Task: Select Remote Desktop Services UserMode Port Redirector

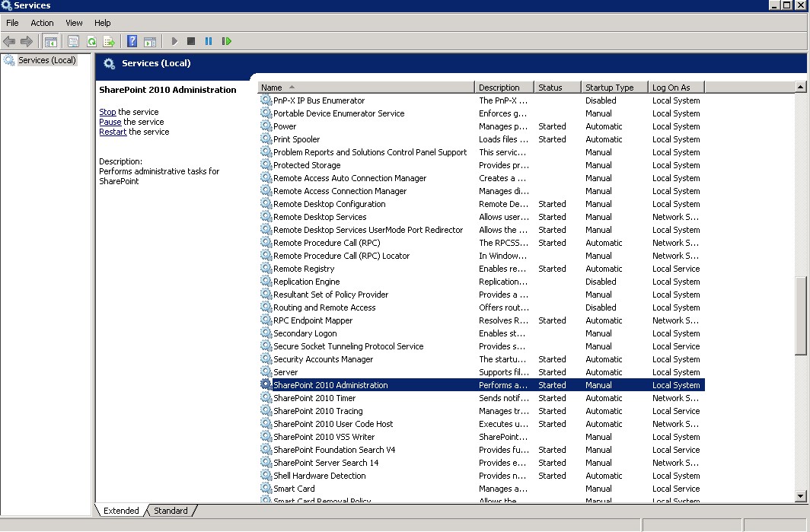Action: point(481,230)
